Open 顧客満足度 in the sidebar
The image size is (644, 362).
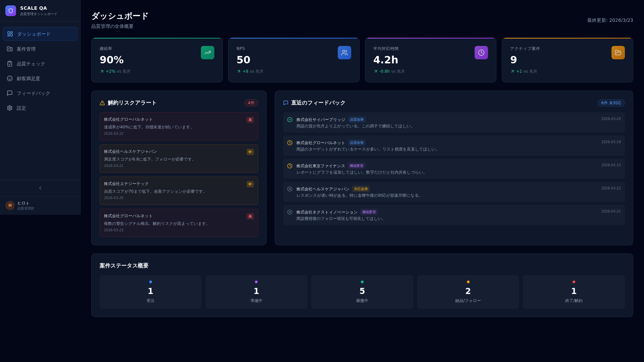point(40,78)
